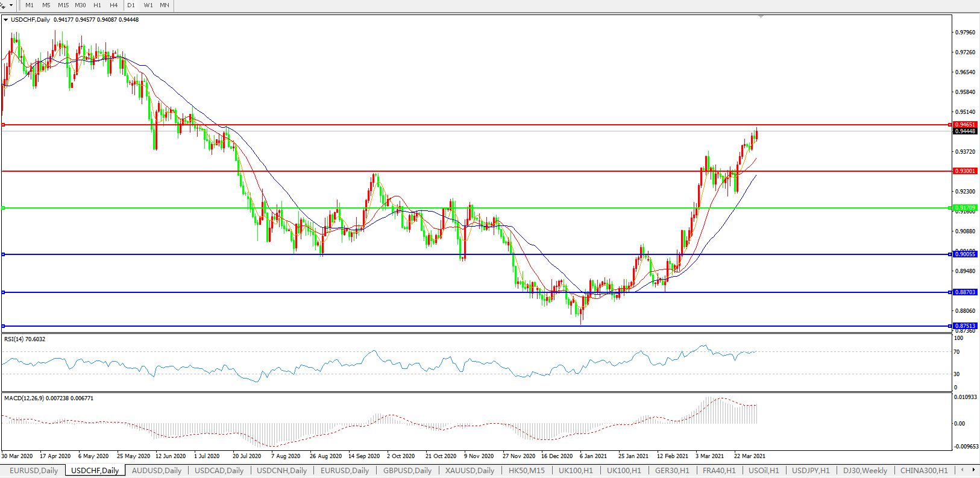Open the USOil,H1 chart tab
The height and width of the screenshot is (478, 980).
click(x=764, y=470)
